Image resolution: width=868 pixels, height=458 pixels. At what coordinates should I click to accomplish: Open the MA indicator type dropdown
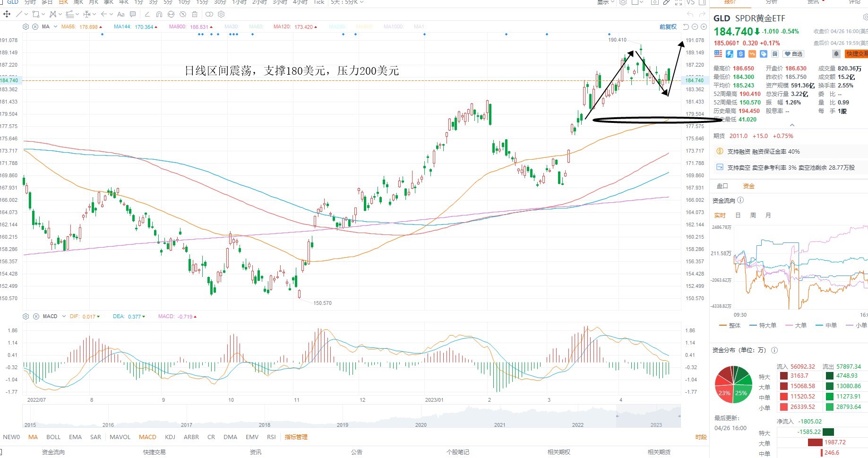pyautogui.click(x=56, y=27)
